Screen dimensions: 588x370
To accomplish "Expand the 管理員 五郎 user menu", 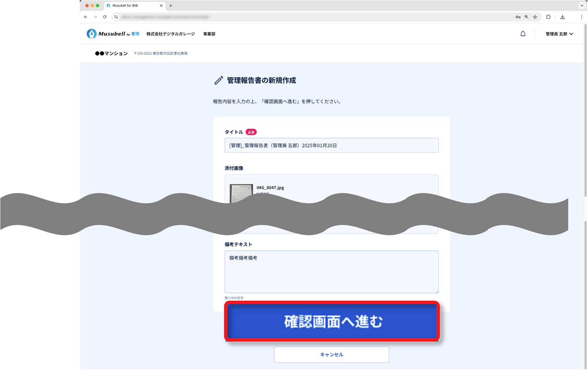I will click(x=559, y=34).
